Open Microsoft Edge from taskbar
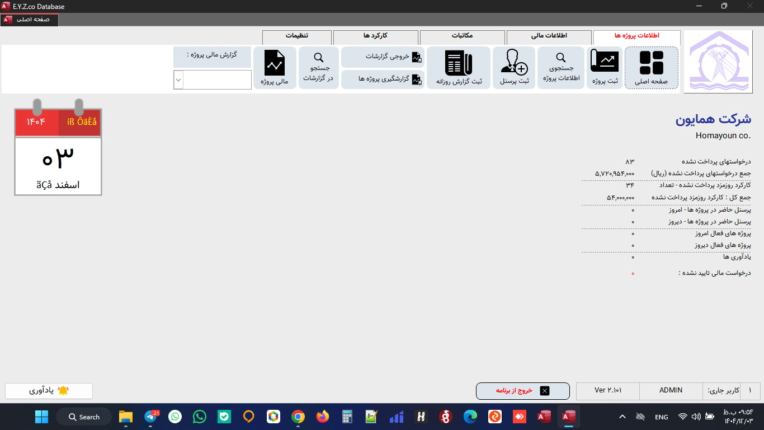 tap(470, 417)
